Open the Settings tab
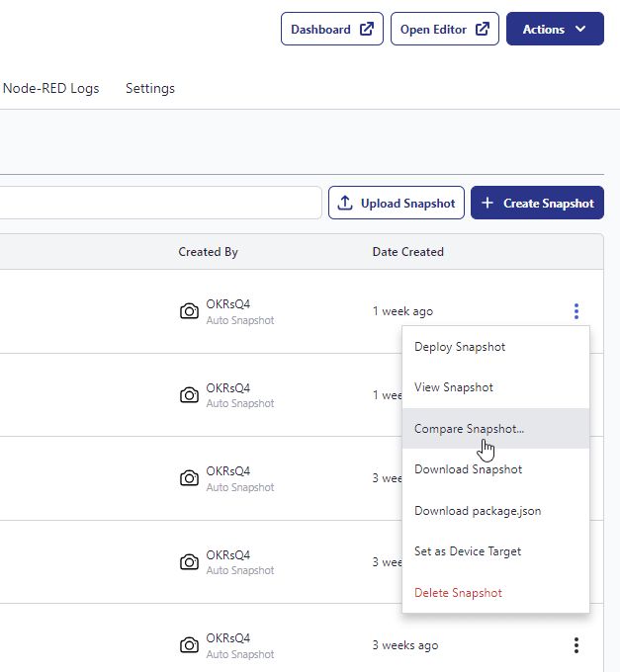Screen dimensions: 620x672 [150, 88]
